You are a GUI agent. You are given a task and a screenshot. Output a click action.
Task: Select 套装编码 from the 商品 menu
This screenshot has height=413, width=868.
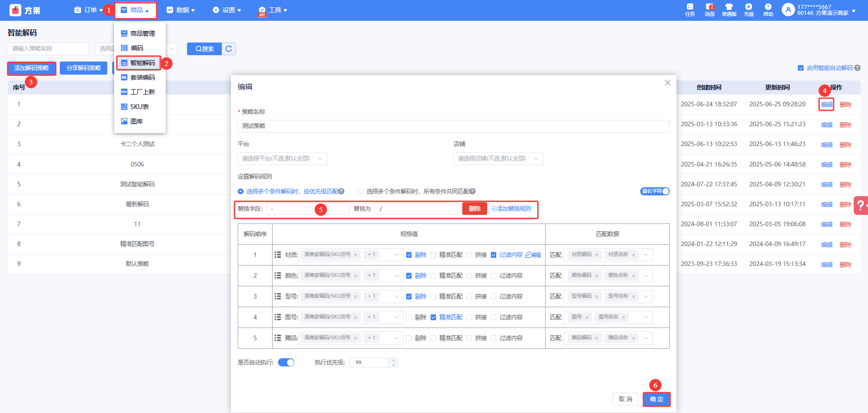[x=142, y=77]
